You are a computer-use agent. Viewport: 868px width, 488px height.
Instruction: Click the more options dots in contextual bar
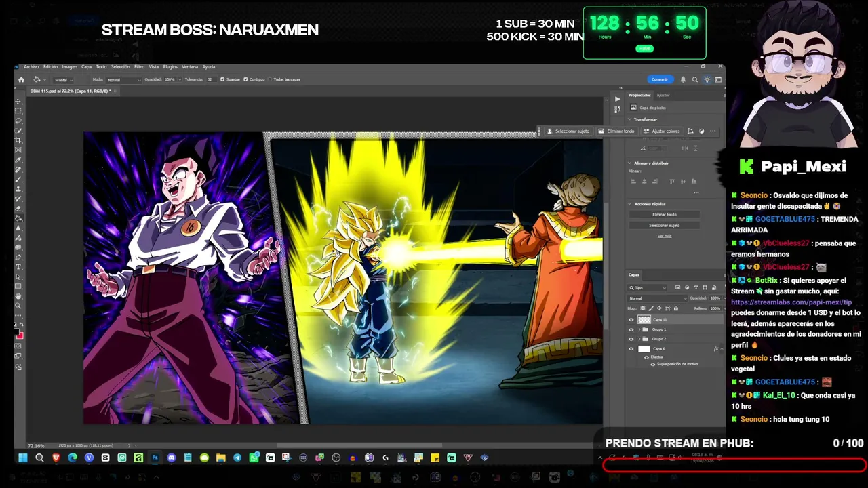pos(713,131)
